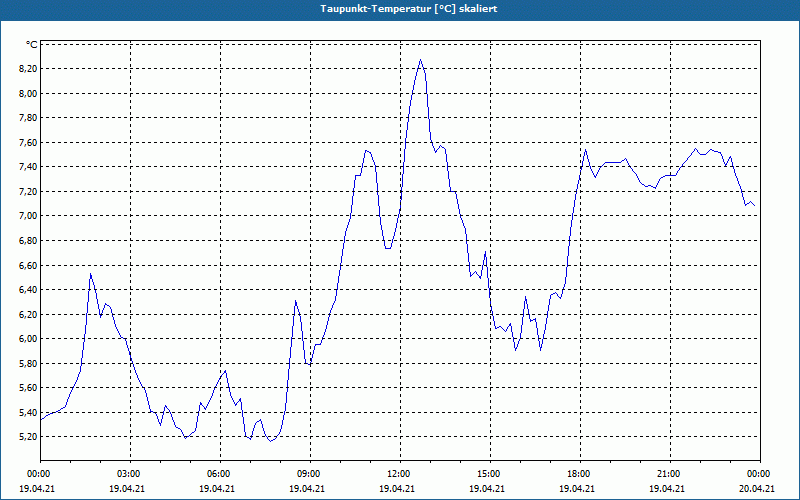Click the 15:00 time axis label
The height and width of the screenshot is (500, 800).
(490, 474)
